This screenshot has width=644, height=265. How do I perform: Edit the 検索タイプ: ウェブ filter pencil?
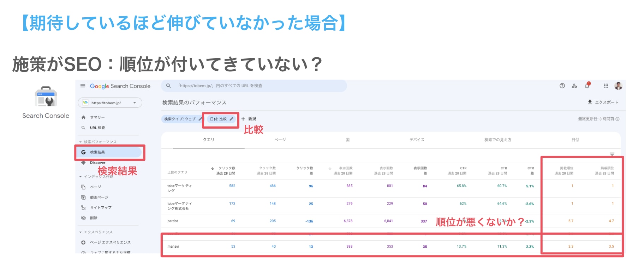pos(200,119)
